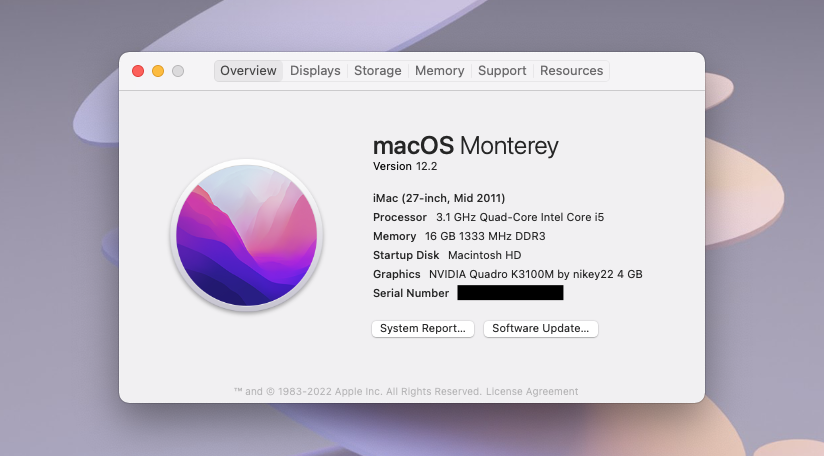The image size is (824, 456).
Task: Click the macOS Monterey heading
Action: [466, 146]
